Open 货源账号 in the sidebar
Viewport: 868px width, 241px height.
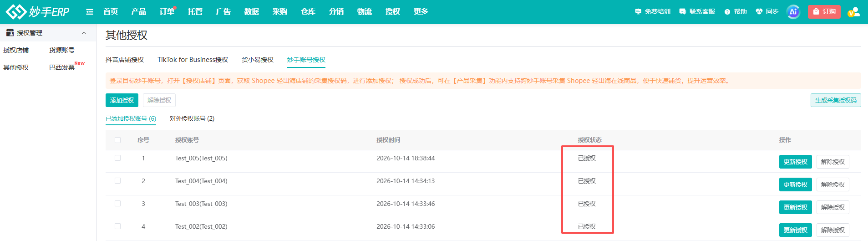[x=62, y=50]
